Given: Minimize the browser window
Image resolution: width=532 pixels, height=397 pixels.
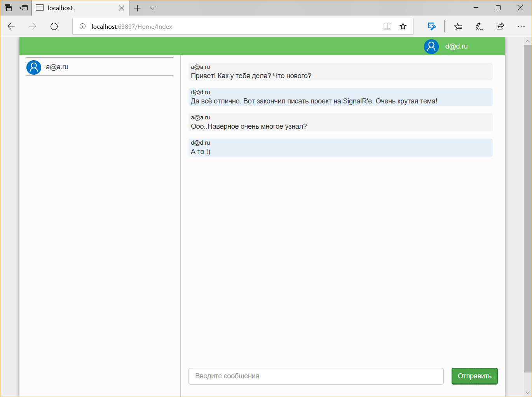Looking at the screenshot, I should pos(476,8).
